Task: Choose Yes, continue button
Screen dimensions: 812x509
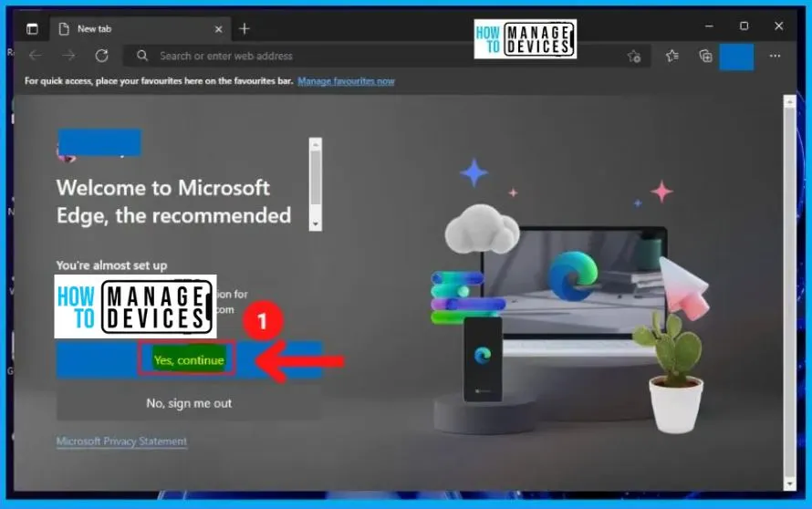Action: pyautogui.click(x=189, y=360)
